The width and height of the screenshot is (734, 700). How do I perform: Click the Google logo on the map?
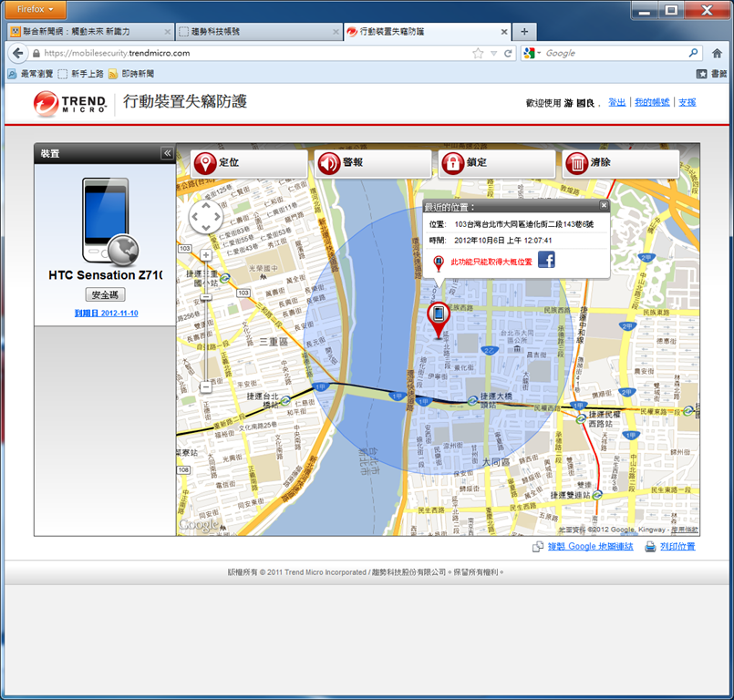tap(199, 524)
